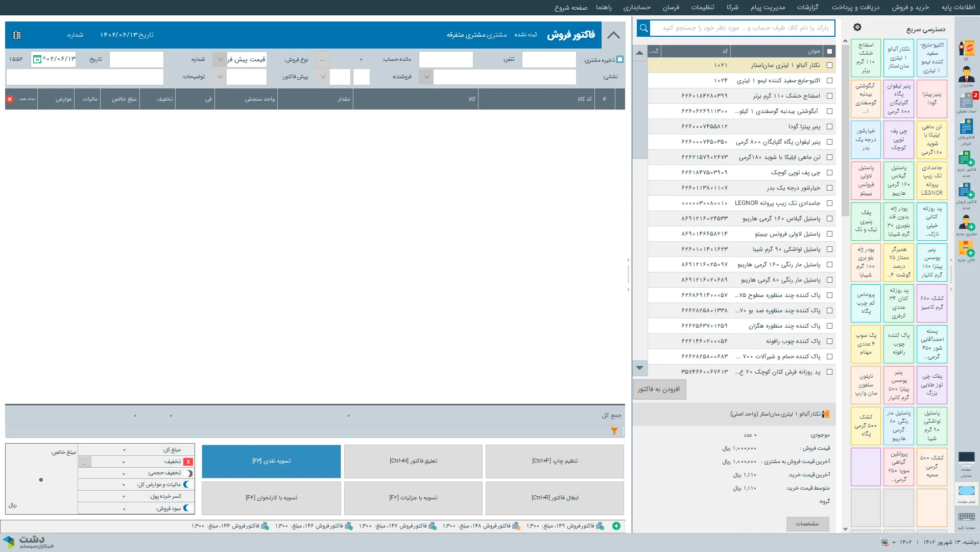Open the حسابداری menu
Screen dimensions: 980x552
pyautogui.click(x=637, y=7)
